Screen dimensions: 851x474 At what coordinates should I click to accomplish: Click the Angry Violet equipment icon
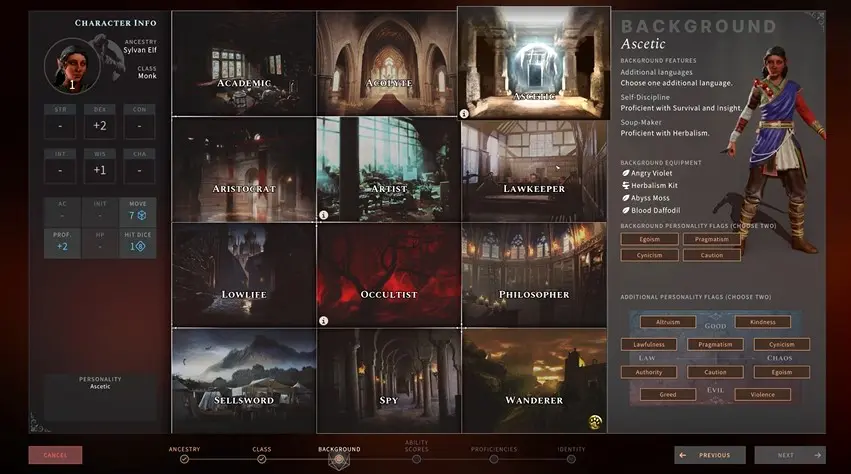[x=626, y=173]
